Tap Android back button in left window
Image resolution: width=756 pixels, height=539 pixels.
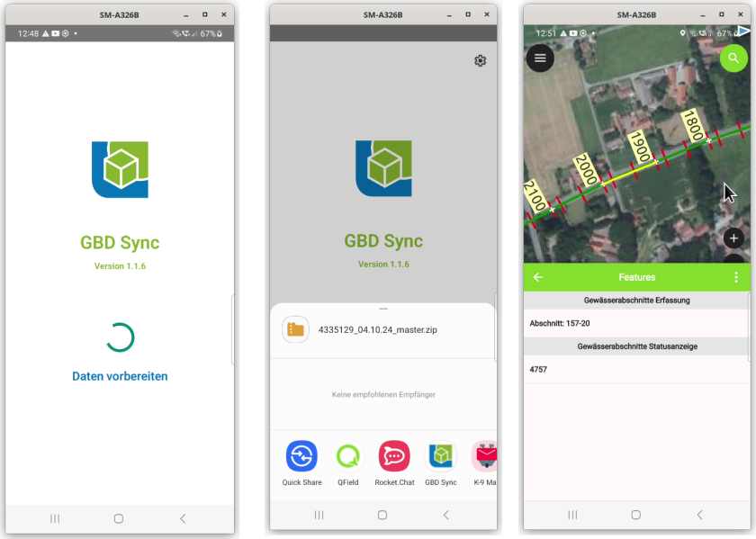[x=183, y=518]
